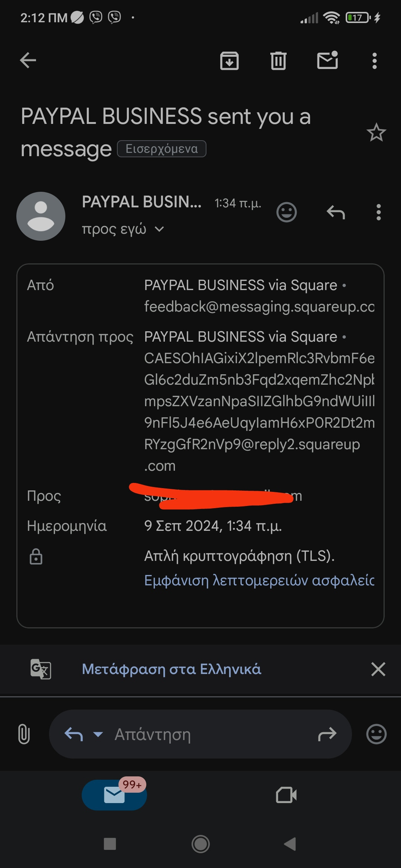The height and width of the screenshot is (868, 401).
Task: Tap the sender's avatar picture
Action: 41,216
